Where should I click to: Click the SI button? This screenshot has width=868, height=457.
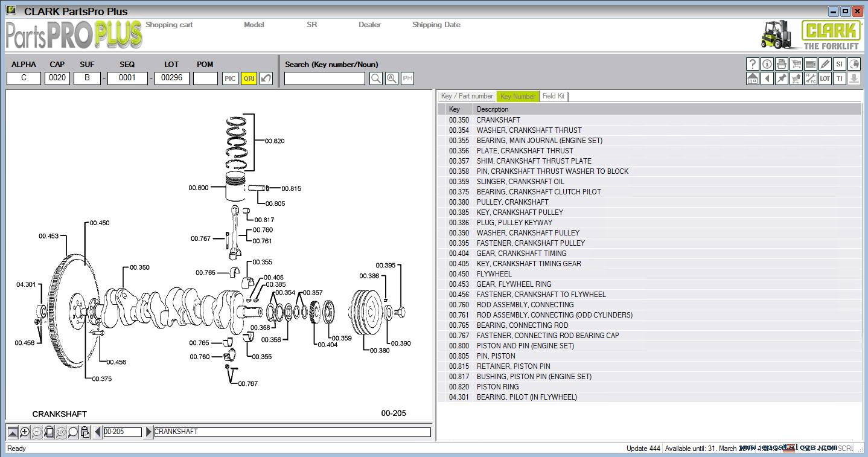tap(839, 64)
